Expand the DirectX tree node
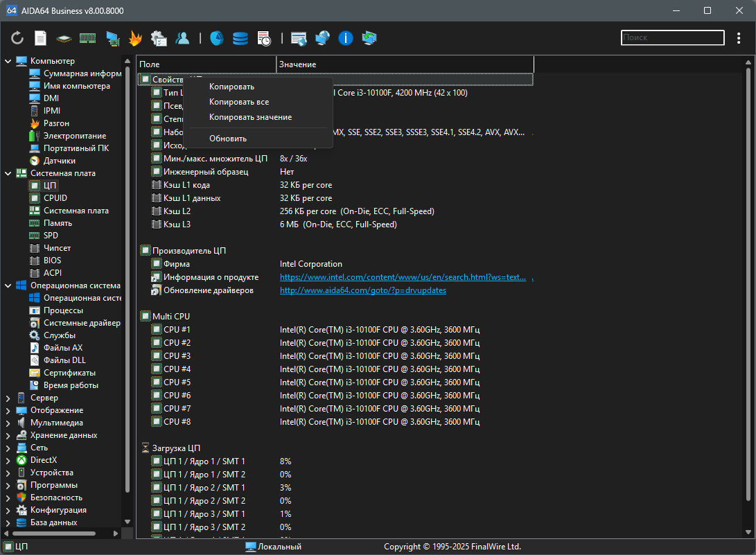The image size is (756, 555). click(8, 460)
